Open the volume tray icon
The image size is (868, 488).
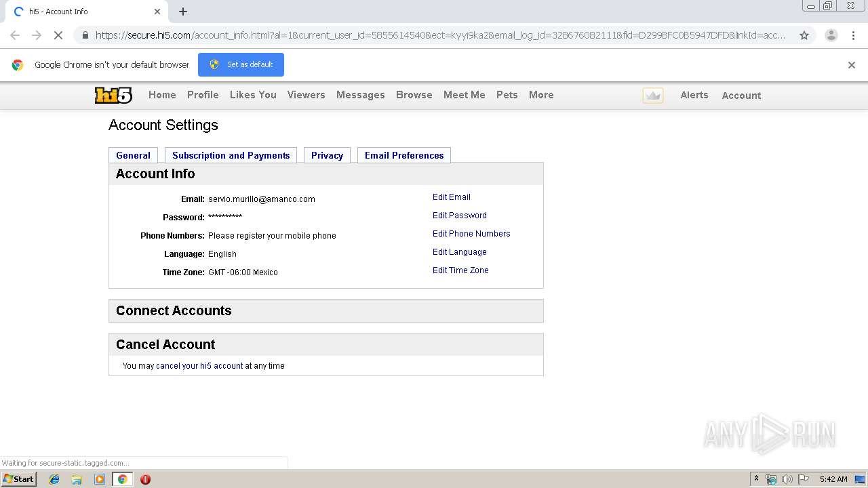click(x=787, y=479)
